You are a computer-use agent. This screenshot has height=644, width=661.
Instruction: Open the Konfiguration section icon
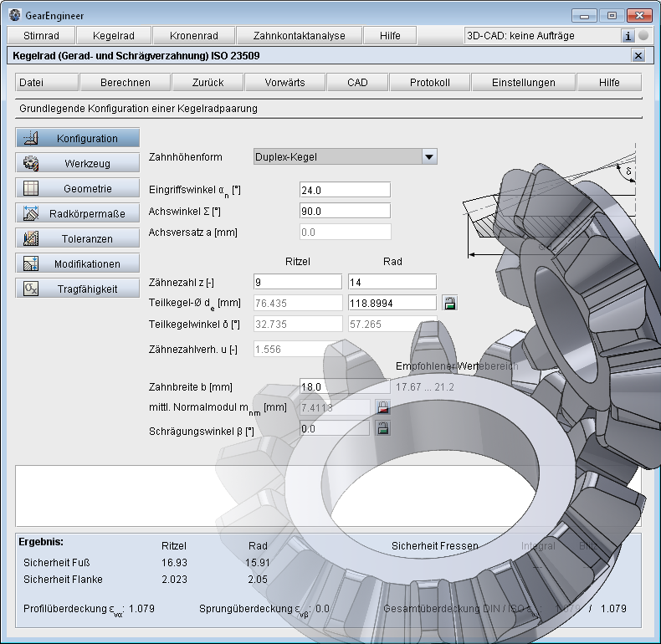(32, 138)
